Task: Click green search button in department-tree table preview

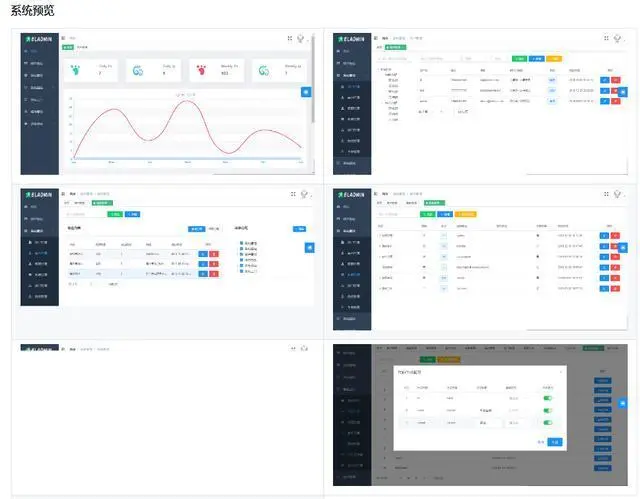Action: 519,59
